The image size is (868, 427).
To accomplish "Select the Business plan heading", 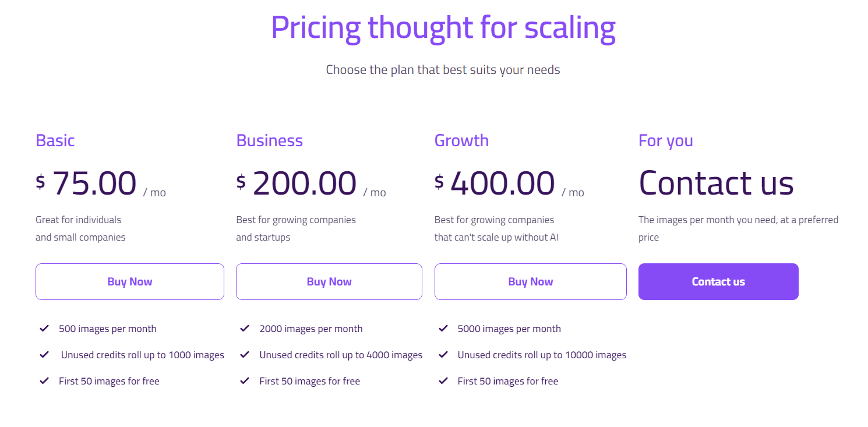I will (269, 140).
